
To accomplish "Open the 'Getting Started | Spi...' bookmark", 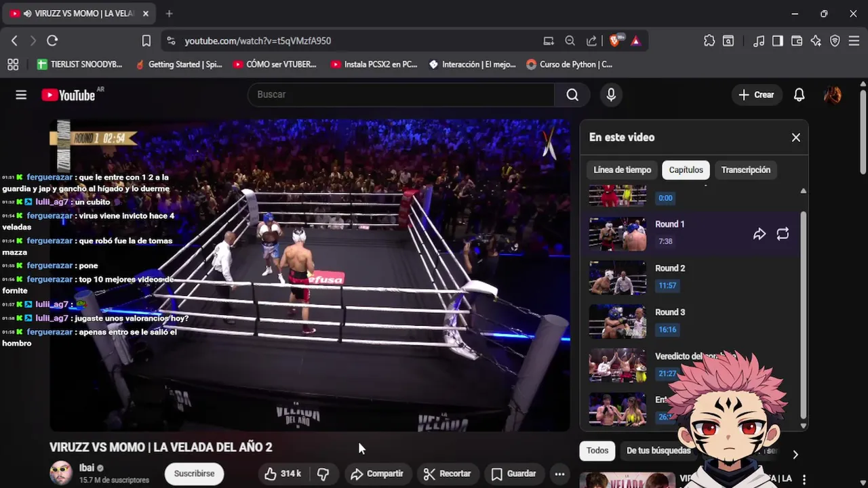I will click(179, 64).
